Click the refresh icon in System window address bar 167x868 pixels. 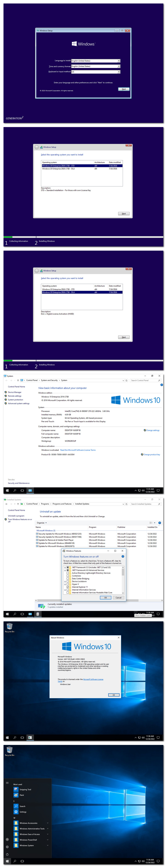pyautogui.click(x=126, y=380)
